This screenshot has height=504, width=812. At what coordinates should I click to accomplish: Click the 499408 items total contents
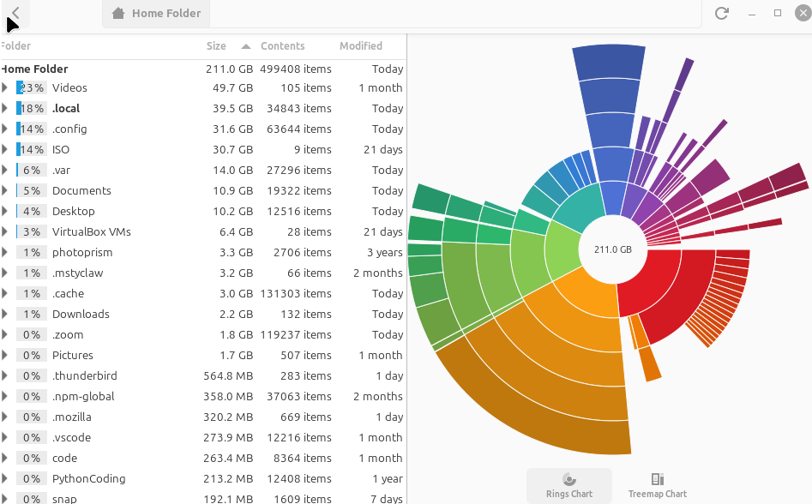[x=296, y=69]
